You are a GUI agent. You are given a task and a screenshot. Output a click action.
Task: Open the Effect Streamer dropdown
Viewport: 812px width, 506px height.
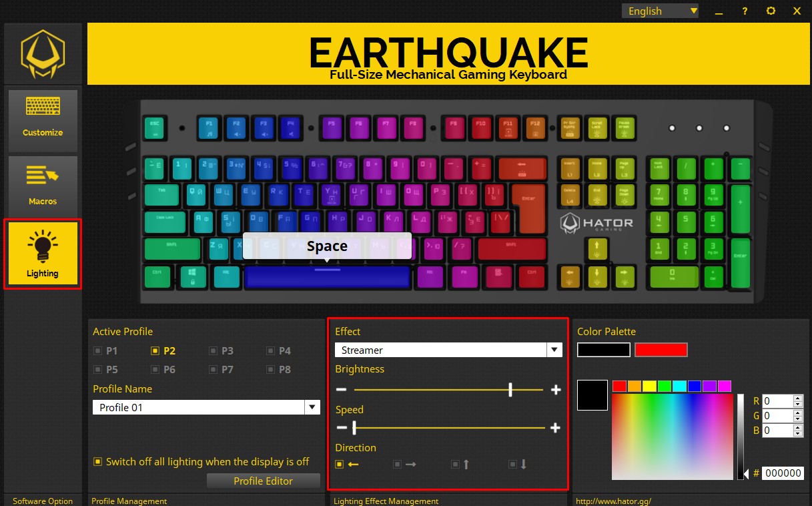[554, 350]
